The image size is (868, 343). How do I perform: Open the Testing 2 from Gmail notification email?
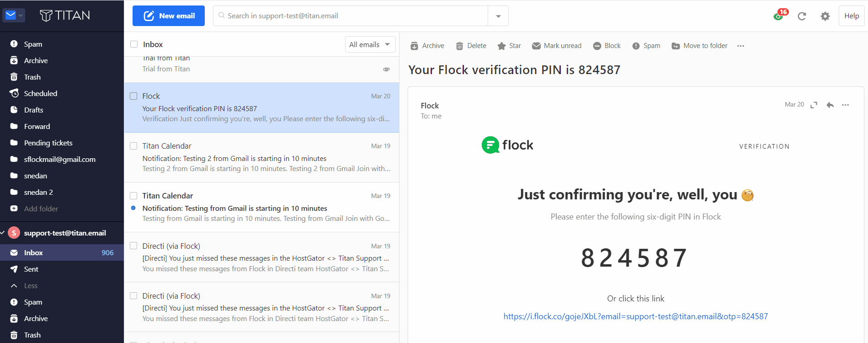tap(261, 158)
